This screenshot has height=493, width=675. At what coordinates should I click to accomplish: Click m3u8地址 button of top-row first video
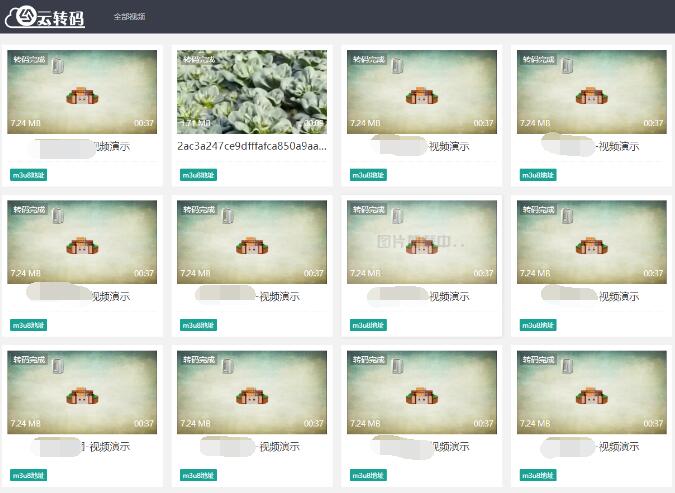[29, 175]
